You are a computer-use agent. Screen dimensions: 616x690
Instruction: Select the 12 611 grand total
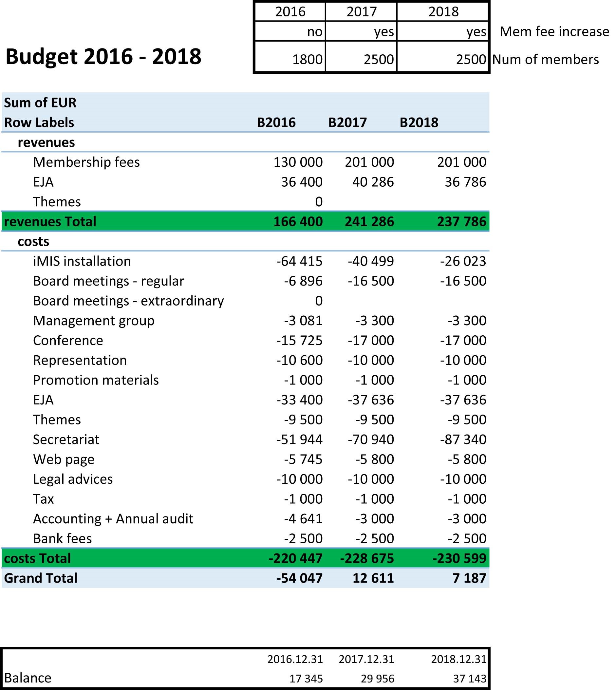coord(373,578)
